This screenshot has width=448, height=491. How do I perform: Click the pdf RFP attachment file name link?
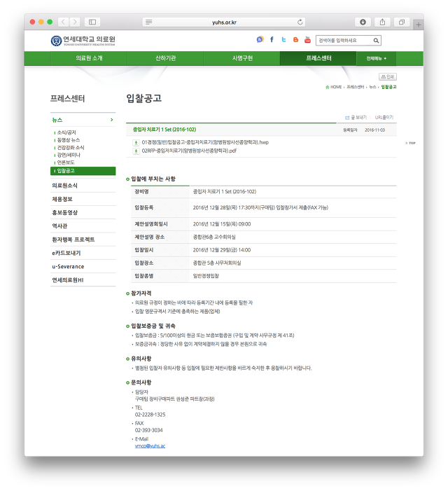tap(189, 151)
